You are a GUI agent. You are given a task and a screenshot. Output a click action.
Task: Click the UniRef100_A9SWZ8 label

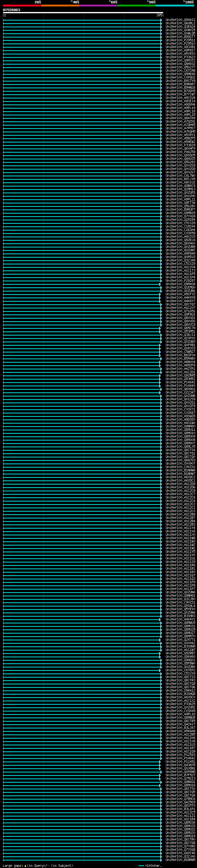180,416
